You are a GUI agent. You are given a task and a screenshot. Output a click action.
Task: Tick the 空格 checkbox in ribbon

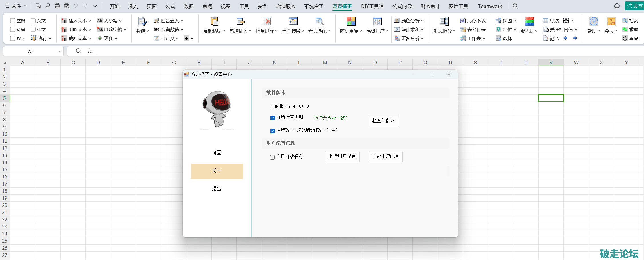pyautogui.click(x=13, y=21)
